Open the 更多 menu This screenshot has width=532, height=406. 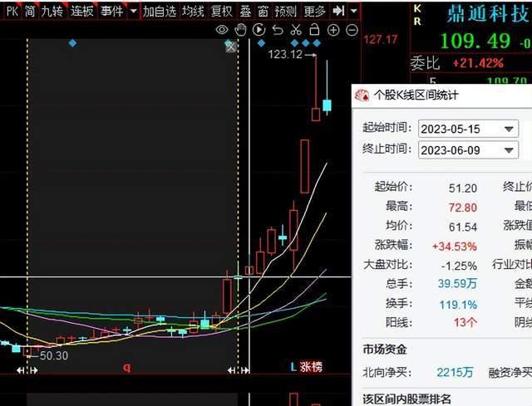(314, 11)
